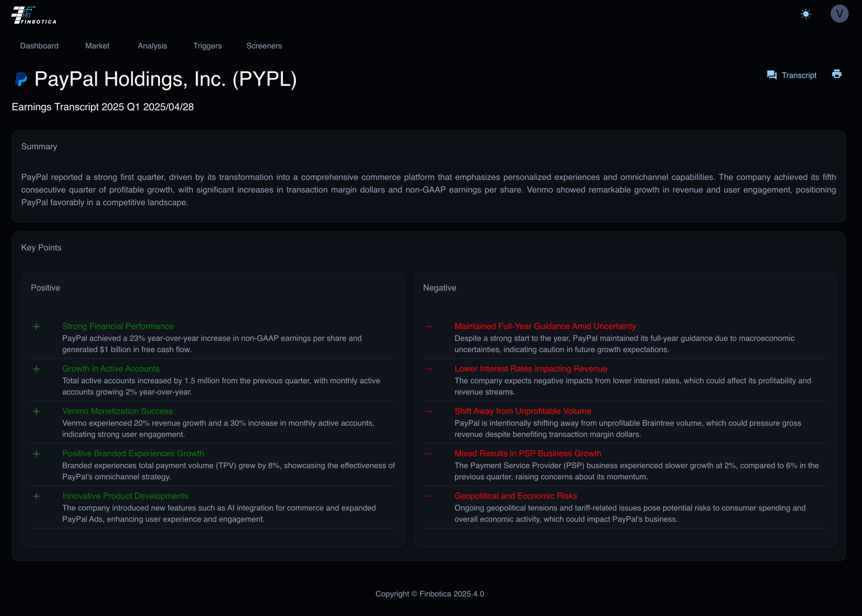Viewport: 862px width, 616px height.
Task: Click the plus icon beside Strong Financial Performance
Action: tap(37, 327)
